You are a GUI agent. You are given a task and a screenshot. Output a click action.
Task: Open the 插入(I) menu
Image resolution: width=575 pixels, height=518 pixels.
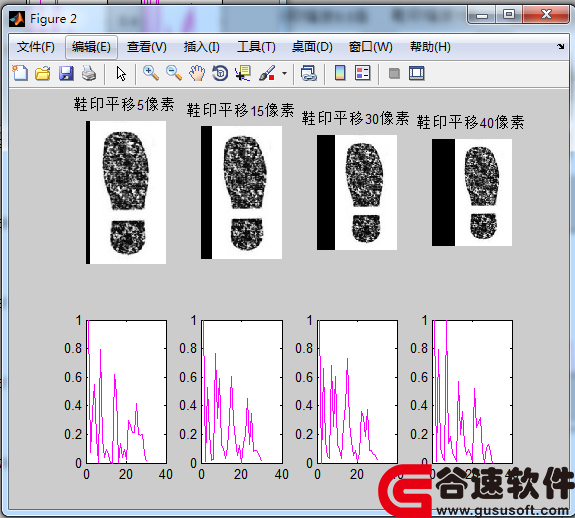coord(202,47)
